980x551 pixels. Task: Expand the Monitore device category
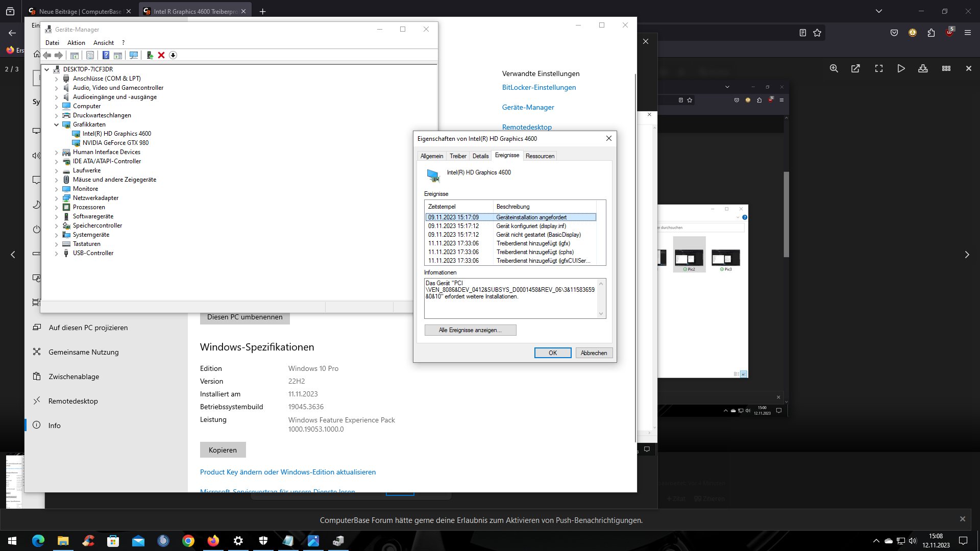point(57,189)
